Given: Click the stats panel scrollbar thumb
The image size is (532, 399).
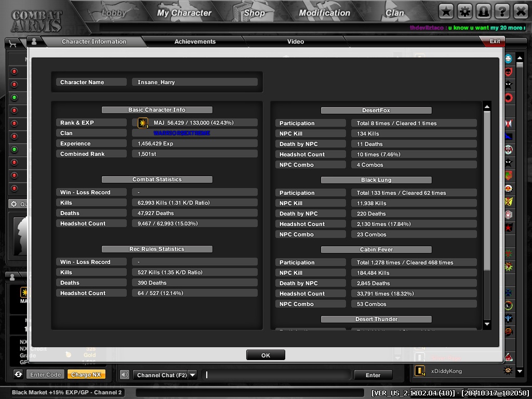Looking at the screenshot, I should pos(487,191).
